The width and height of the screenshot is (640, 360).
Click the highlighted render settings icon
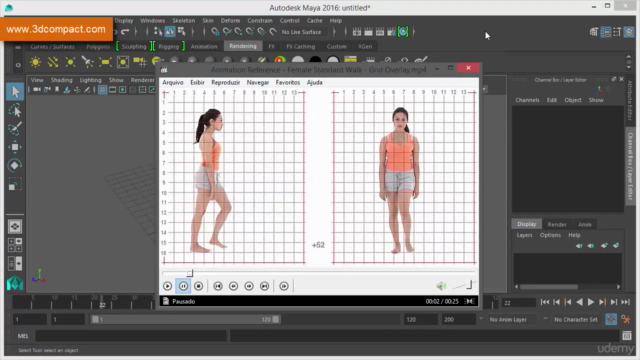403,32
